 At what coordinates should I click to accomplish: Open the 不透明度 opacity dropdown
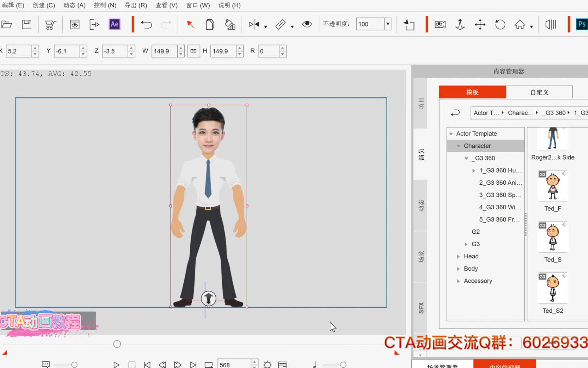388,24
